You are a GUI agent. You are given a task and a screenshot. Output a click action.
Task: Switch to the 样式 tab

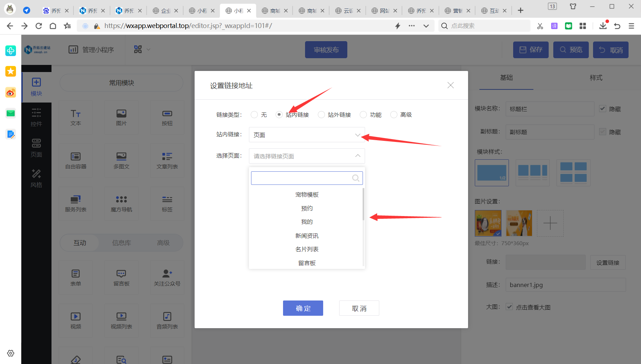pyautogui.click(x=596, y=77)
